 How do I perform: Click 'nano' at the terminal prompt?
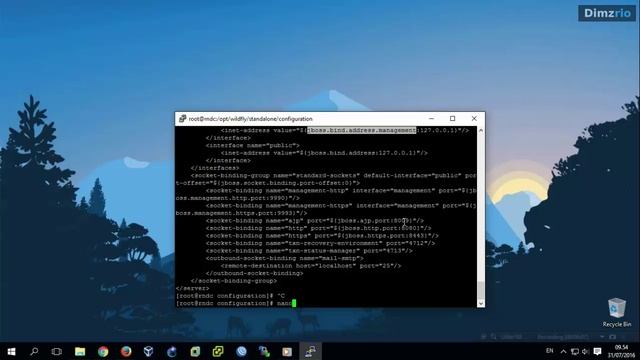pyautogui.click(x=284, y=303)
